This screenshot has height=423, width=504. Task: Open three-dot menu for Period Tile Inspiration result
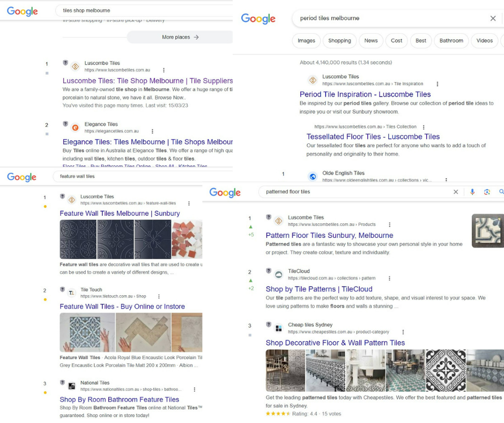(437, 84)
